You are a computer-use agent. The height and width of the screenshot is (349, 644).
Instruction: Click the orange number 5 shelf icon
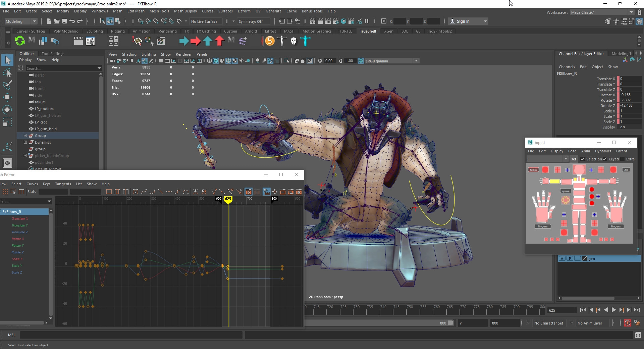coord(270,41)
